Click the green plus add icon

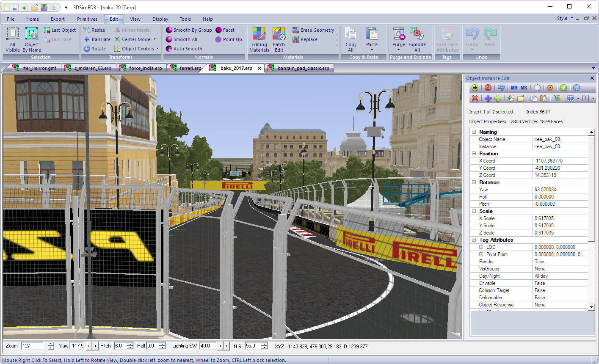(x=498, y=98)
